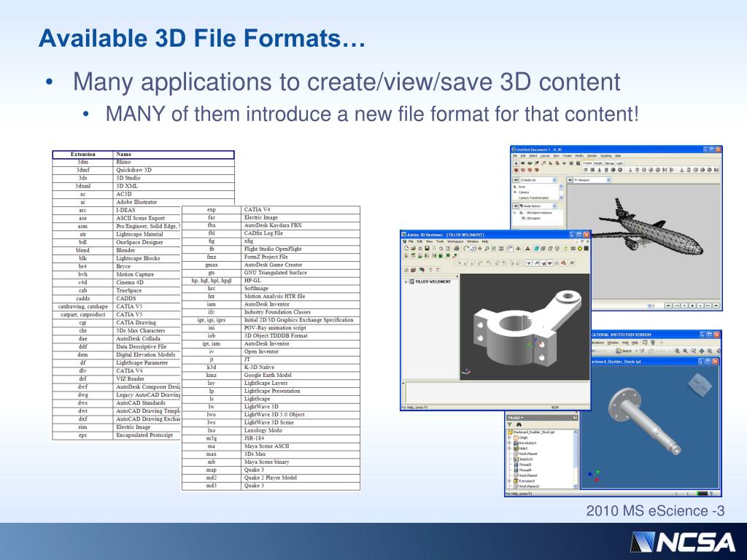
Task: Open Render menu in K-3D window
Action: tap(592, 156)
